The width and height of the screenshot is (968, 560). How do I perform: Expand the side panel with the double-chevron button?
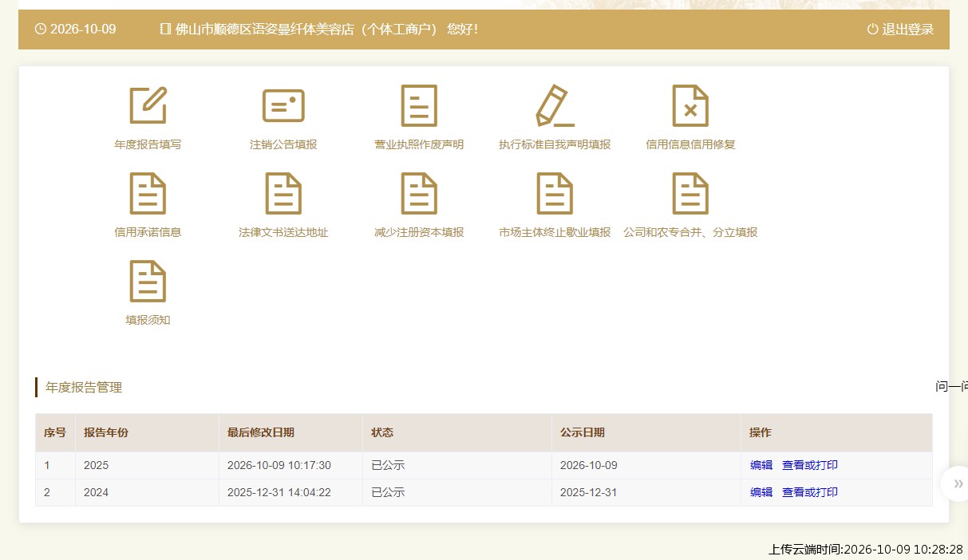(958, 483)
